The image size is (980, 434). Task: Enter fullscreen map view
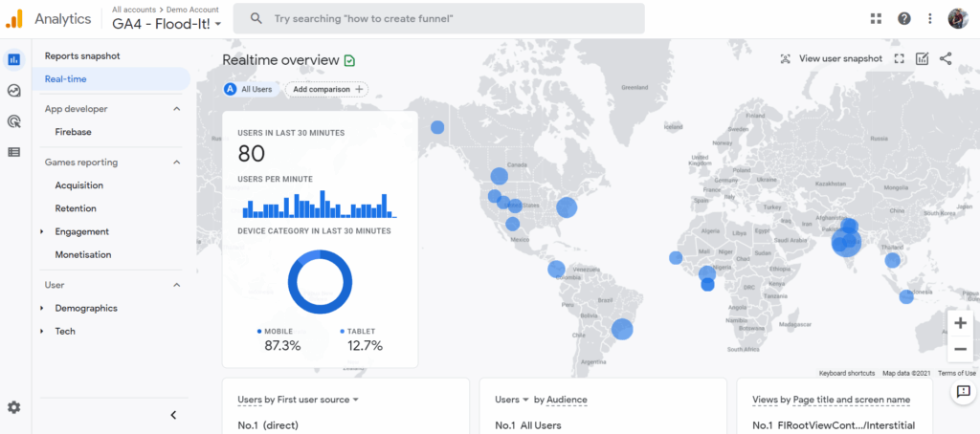tap(899, 59)
